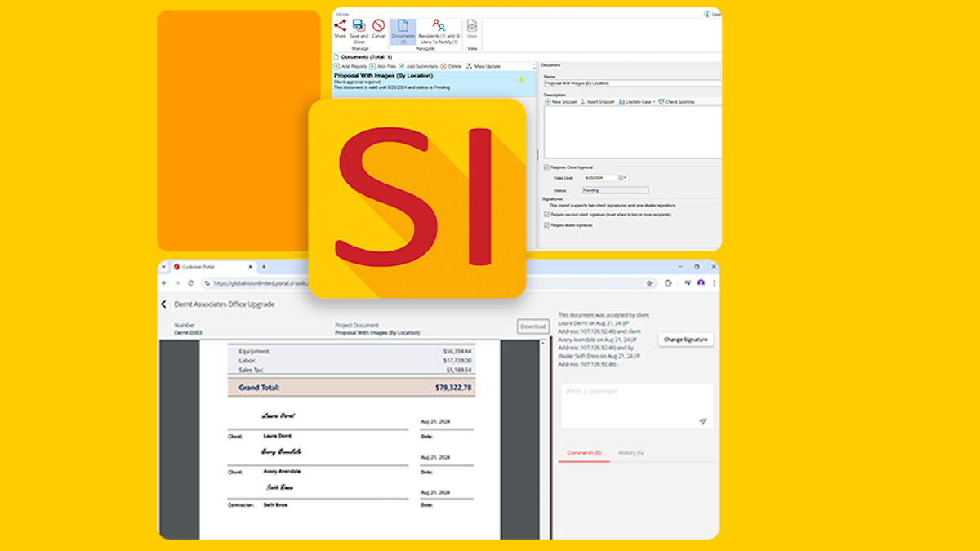Click the Write a comment field

(637, 406)
